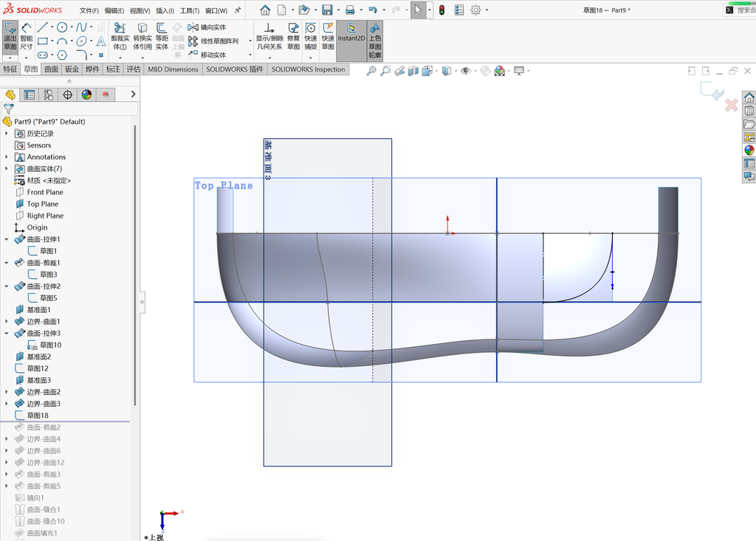Click the 快速捕捉 quick snaps tool
The height and width of the screenshot is (541, 756).
pos(311,37)
